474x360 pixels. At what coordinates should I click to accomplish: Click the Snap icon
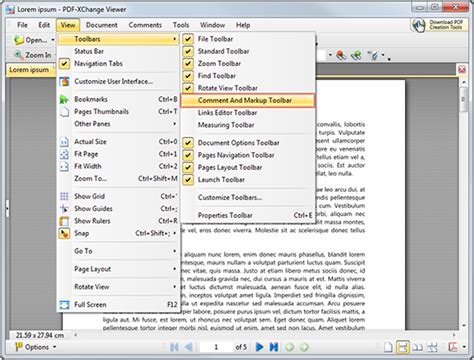64,233
